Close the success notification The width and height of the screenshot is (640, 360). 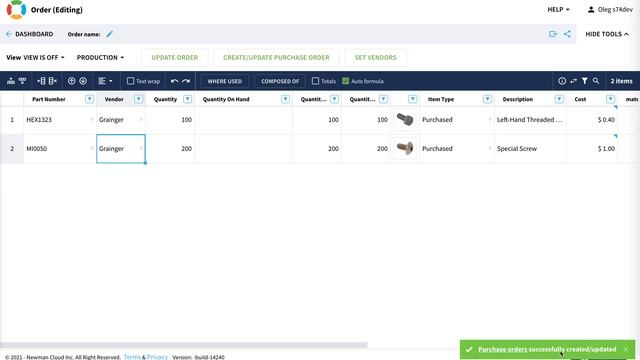coord(626,349)
